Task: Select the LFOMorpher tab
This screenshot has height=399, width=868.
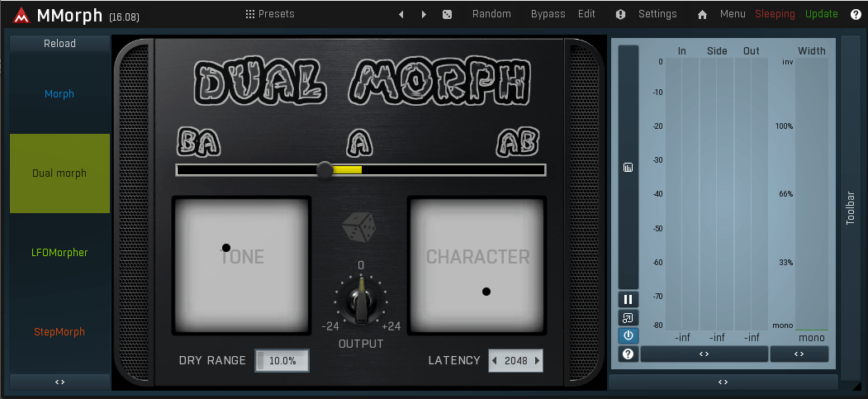Action: click(x=59, y=253)
